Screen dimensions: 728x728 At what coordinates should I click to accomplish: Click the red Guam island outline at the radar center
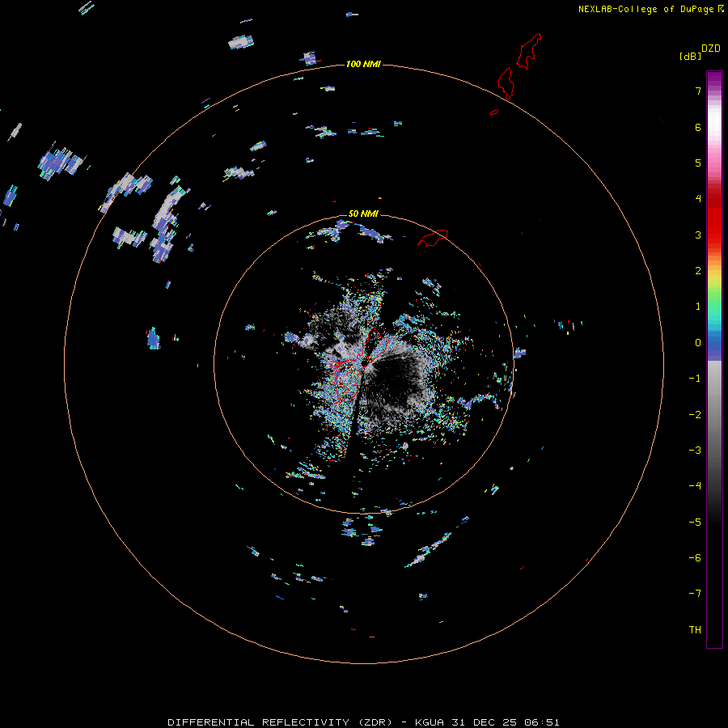(361, 365)
